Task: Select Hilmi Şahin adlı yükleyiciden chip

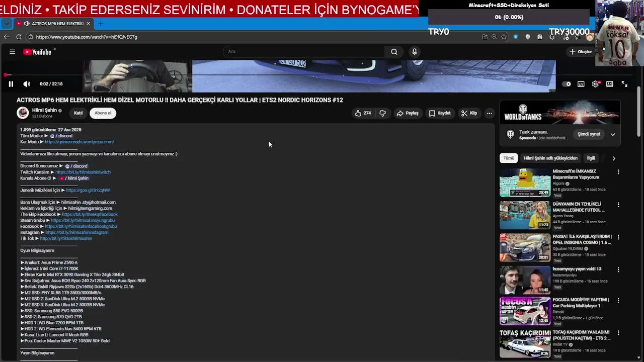Action: (x=550, y=158)
